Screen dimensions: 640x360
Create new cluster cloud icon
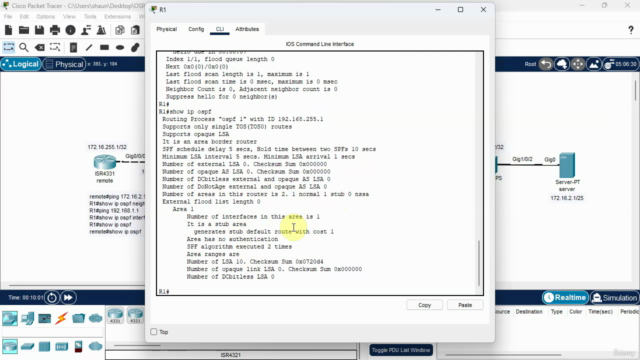pos(562,64)
